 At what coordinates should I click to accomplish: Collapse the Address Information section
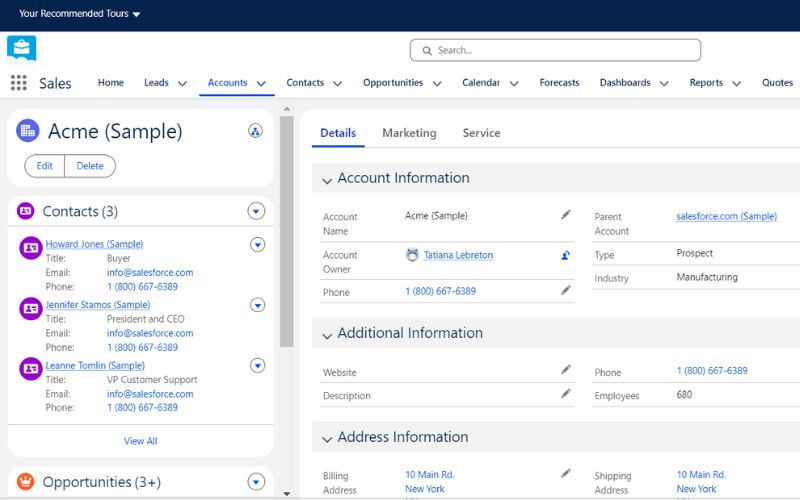tap(327, 439)
